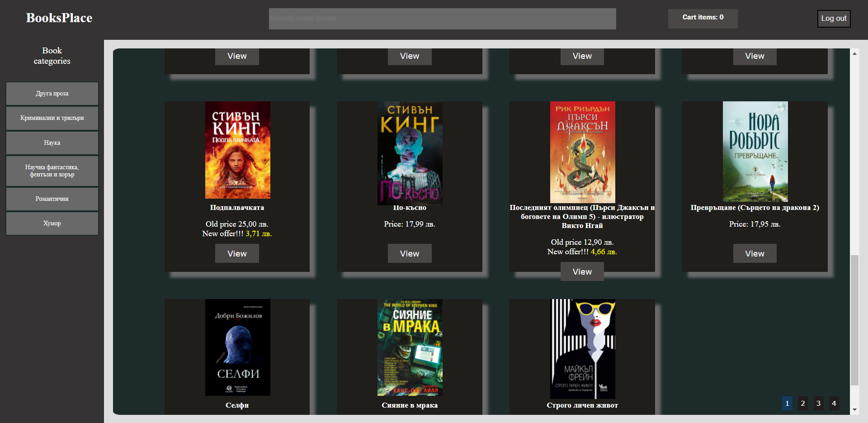
Task: Log out of the account
Action: (834, 19)
